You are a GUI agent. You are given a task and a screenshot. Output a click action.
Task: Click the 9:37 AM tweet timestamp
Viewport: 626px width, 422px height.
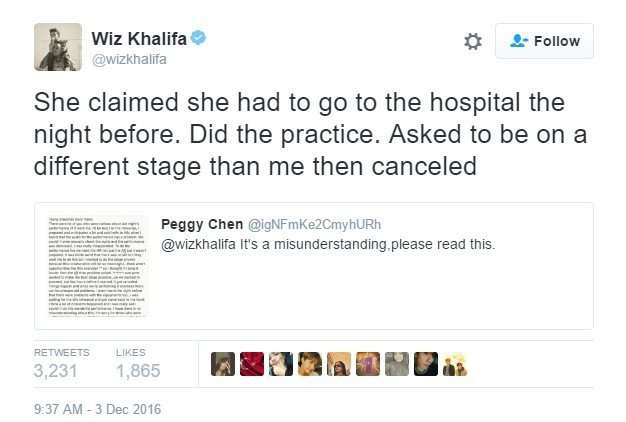(x=98, y=409)
